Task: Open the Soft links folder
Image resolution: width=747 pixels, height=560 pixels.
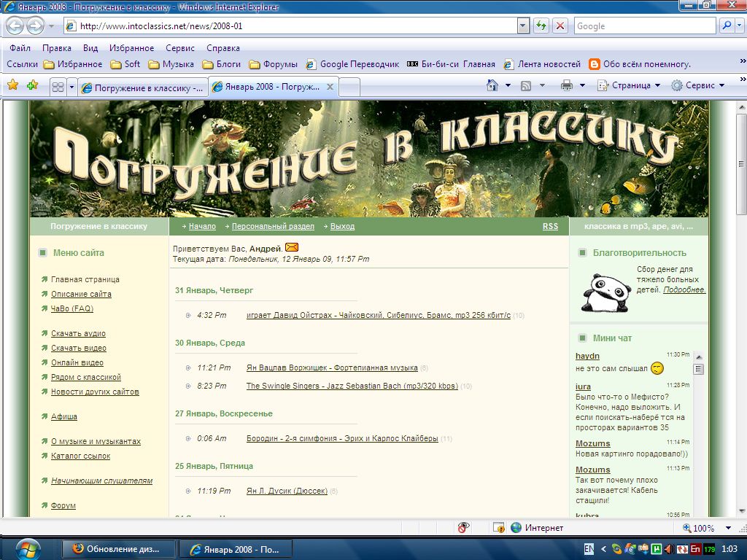Action: pyautogui.click(x=125, y=64)
